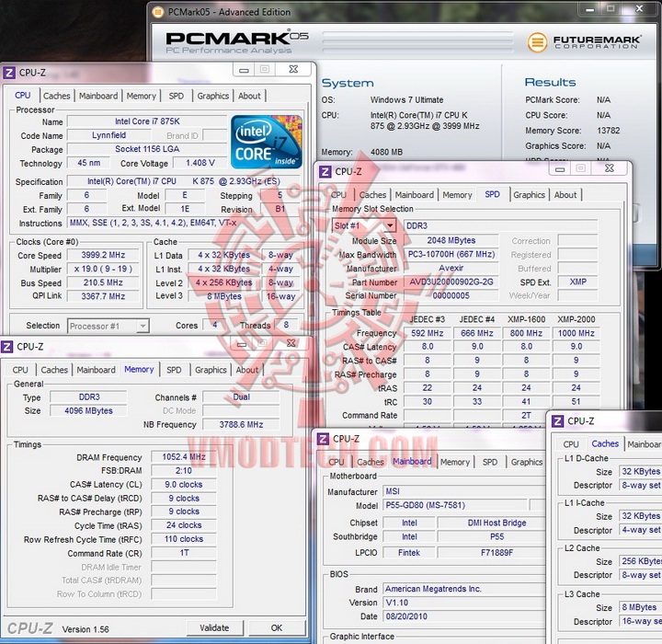Click the processor name Intel Core i7 875K

pos(147,121)
